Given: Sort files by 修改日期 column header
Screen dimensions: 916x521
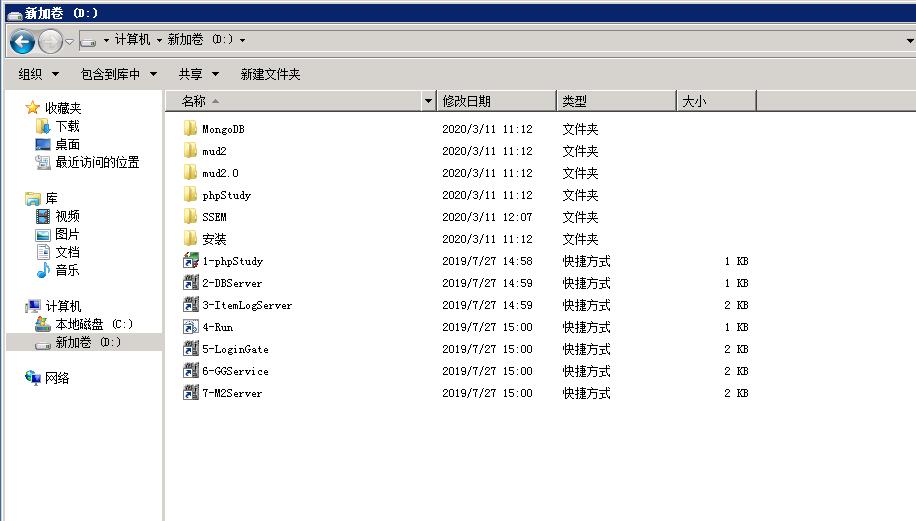Looking at the screenshot, I should tap(496, 101).
